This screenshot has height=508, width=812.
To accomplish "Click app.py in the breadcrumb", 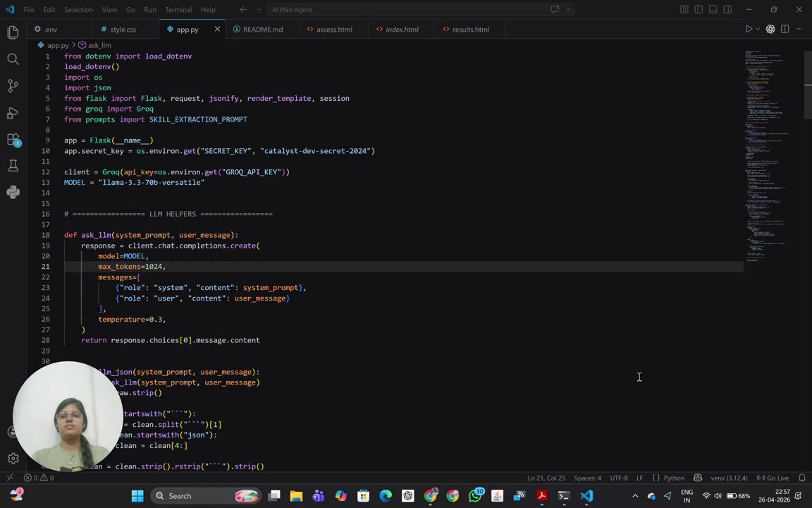I will (x=58, y=45).
